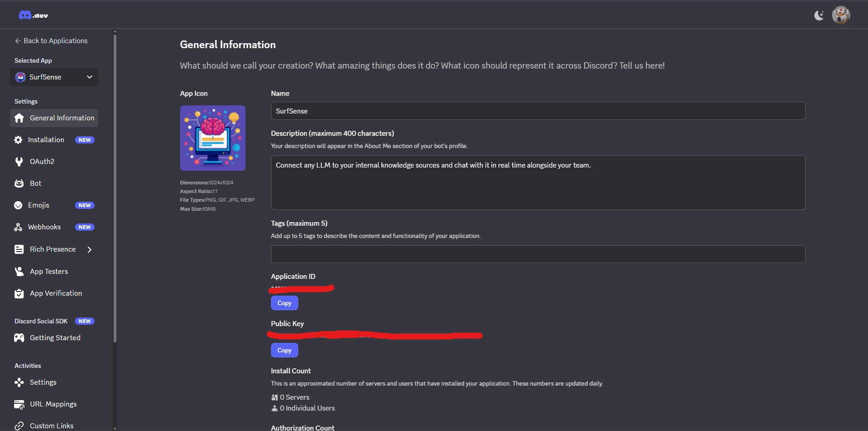Open the Emojis section
Image resolution: width=868 pixels, height=431 pixels.
39,205
